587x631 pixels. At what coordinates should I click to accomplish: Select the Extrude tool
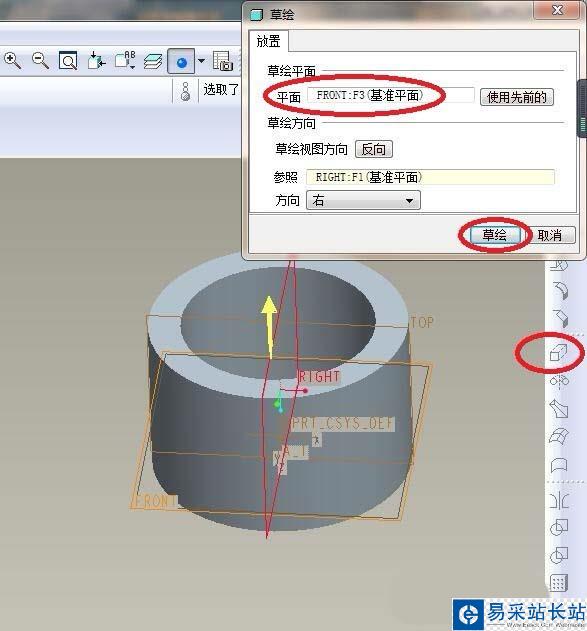pos(558,353)
